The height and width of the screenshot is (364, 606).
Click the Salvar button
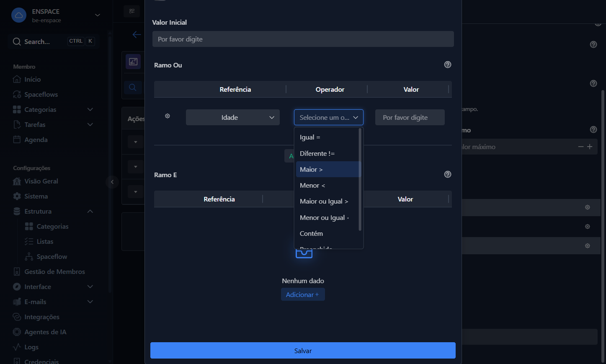pos(303,351)
